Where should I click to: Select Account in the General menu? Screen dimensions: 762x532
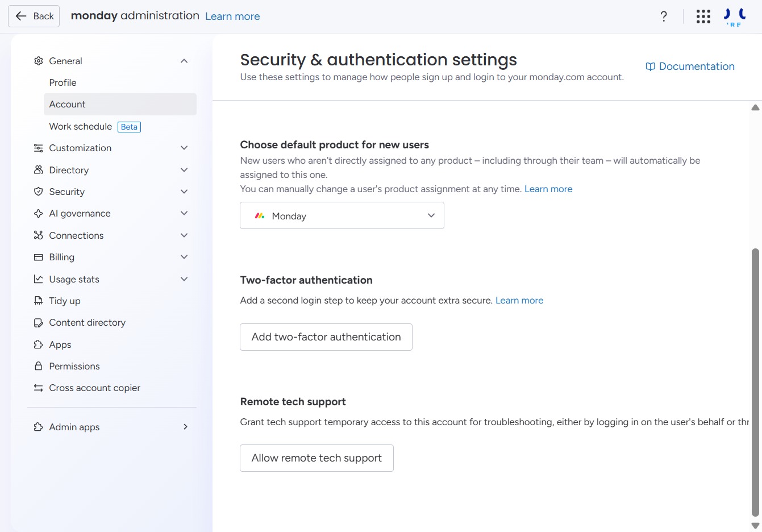pos(120,104)
